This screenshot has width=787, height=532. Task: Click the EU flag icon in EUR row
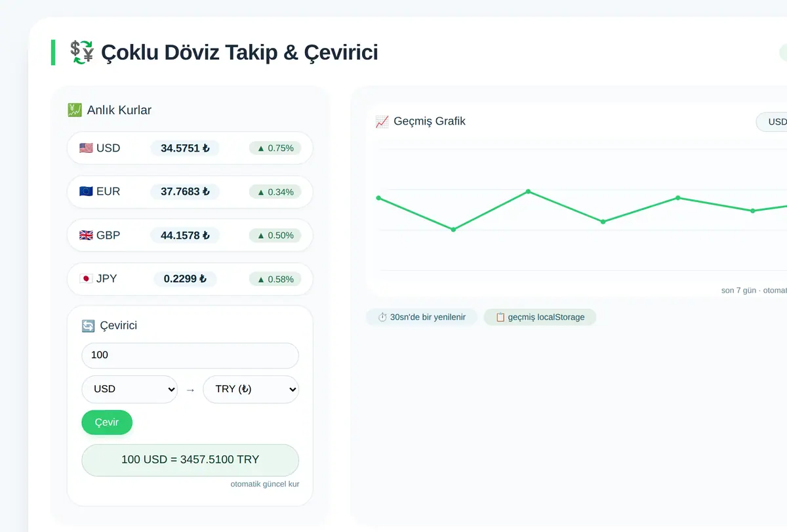click(86, 192)
